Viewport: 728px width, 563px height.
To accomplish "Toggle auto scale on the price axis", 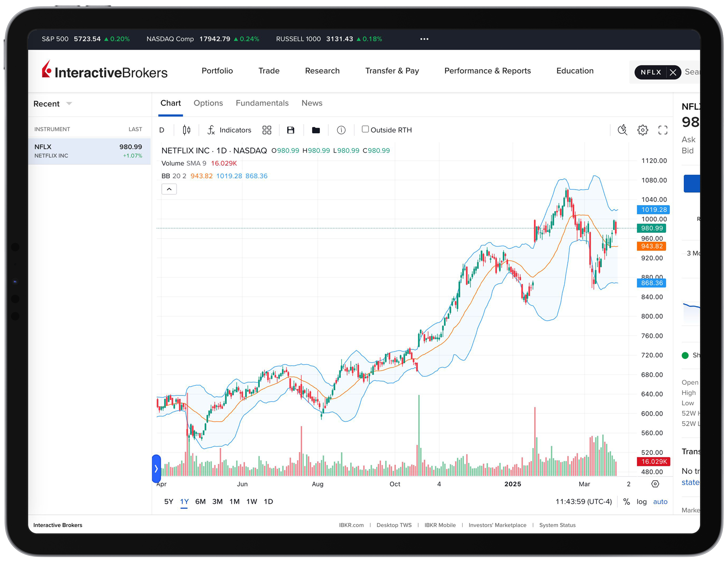I will pos(660,502).
